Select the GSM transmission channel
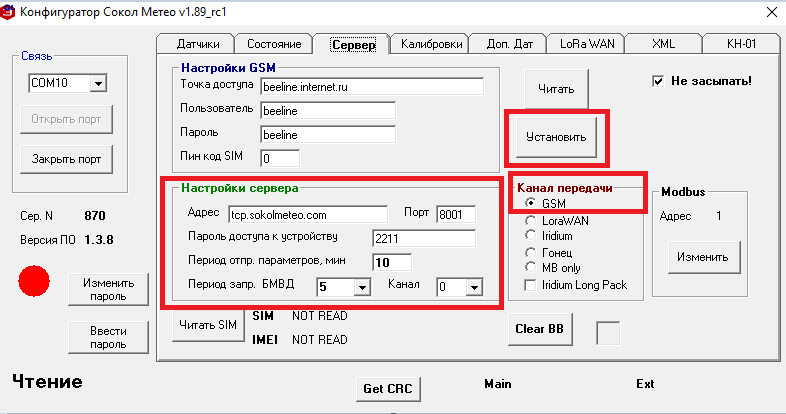 pos(530,203)
